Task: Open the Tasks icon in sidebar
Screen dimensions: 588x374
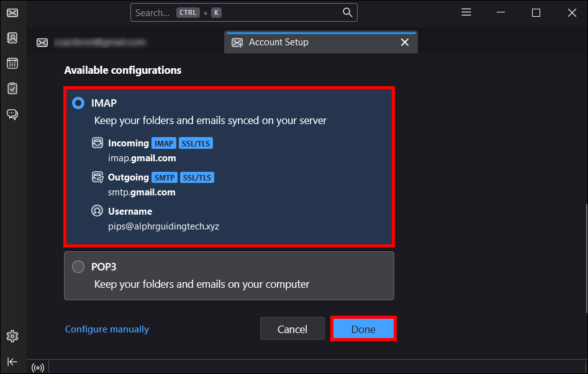Action: (12, 89)
